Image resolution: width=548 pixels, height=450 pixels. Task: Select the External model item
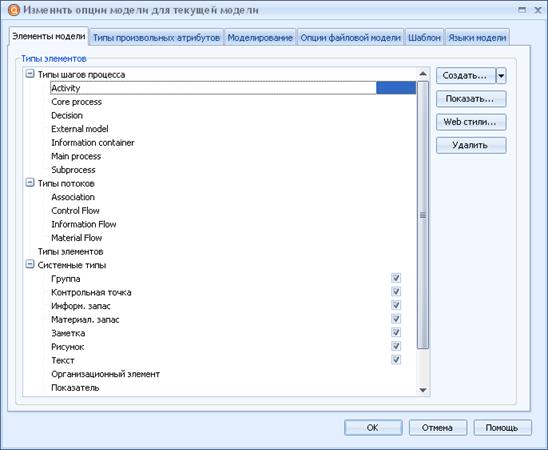pos(80,129)
